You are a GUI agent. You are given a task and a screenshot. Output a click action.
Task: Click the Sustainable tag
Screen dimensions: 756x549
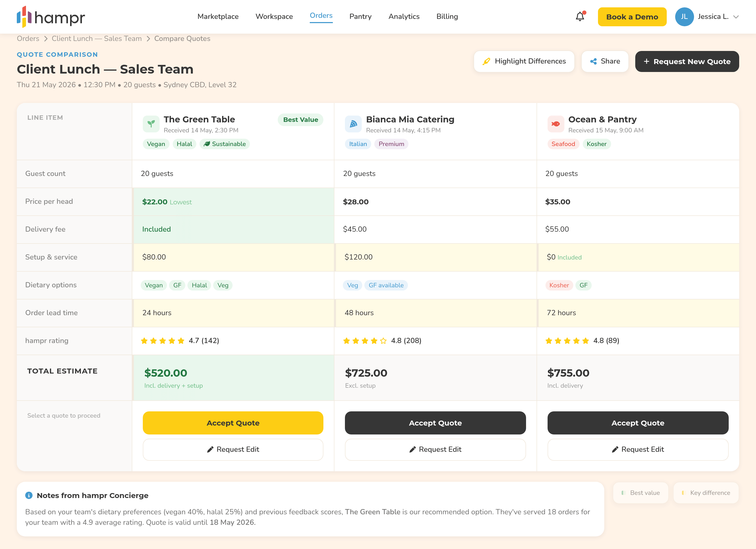pyautogui.click(x=225, y=144)
